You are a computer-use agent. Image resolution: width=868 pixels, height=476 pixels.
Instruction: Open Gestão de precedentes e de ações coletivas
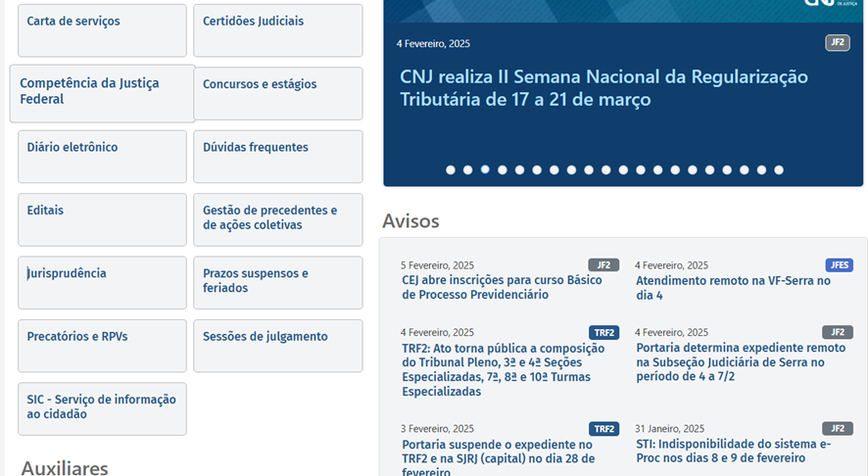point(278,219)
